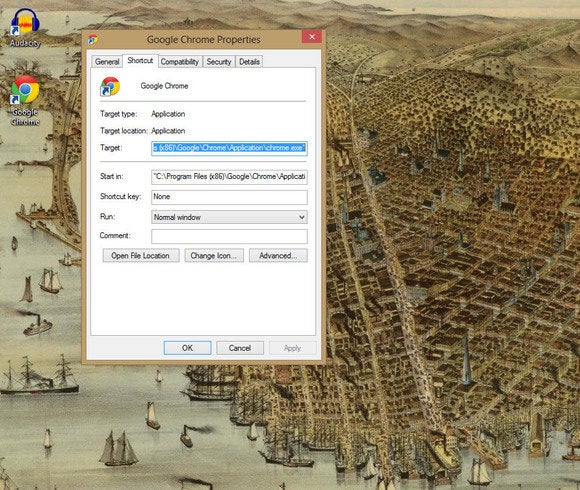The image size is (580, 490).
Task: Click in the Target text field
Action: 229,148
